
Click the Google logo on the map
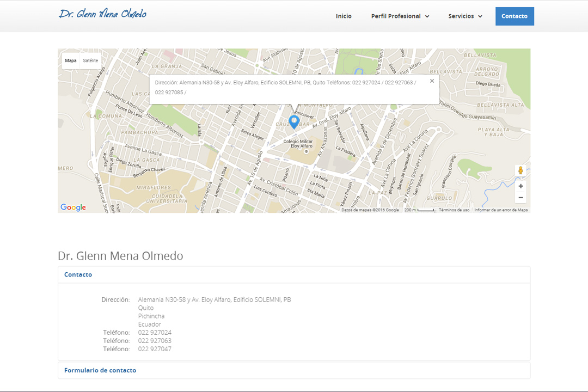73,207
